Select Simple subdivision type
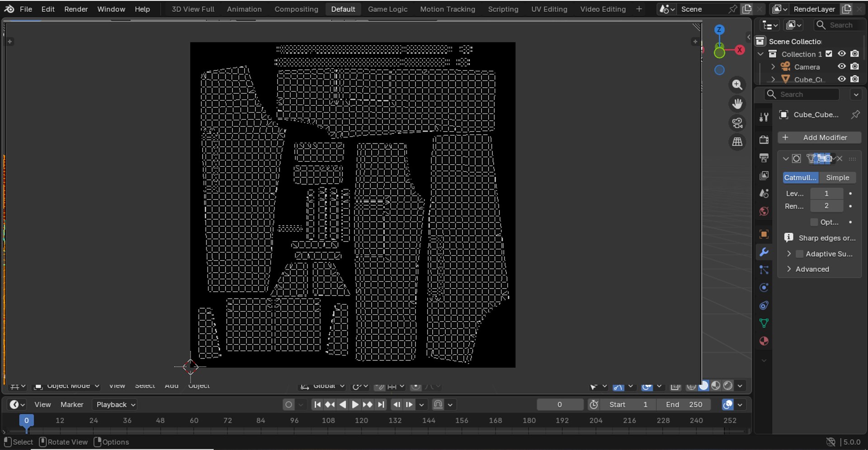Image resolution: width=868 pixels, height=450 pixels. [837, 178]
